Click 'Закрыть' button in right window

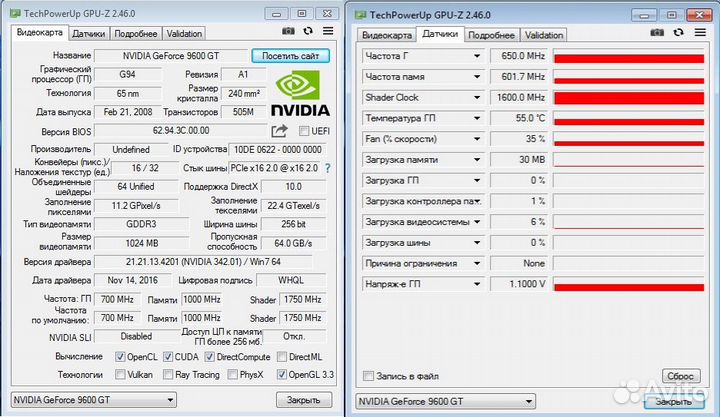673,402
